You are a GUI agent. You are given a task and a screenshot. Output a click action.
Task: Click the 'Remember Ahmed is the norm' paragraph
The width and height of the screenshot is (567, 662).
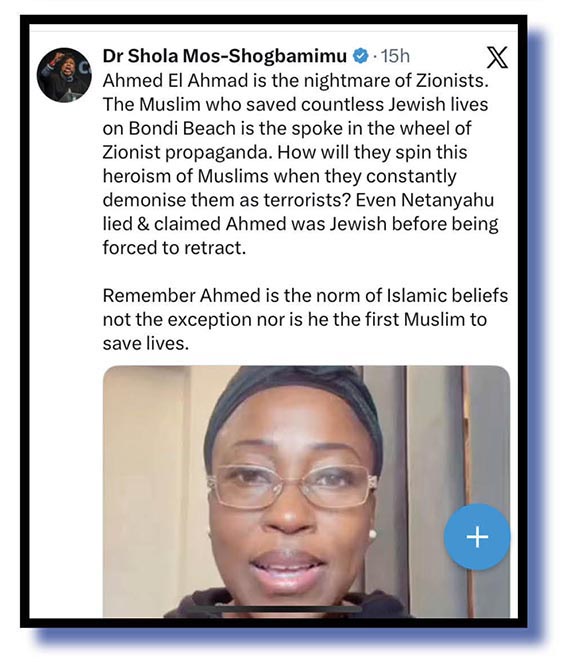tap(305, 320)
